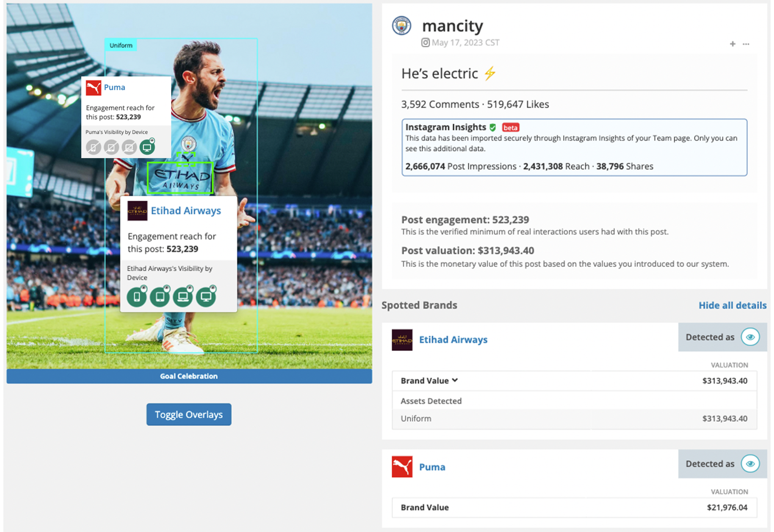Screen dimensions: 774x532
Task: Click Etihad Airways mobile phone visibility icon
Action: click(137, 296)
